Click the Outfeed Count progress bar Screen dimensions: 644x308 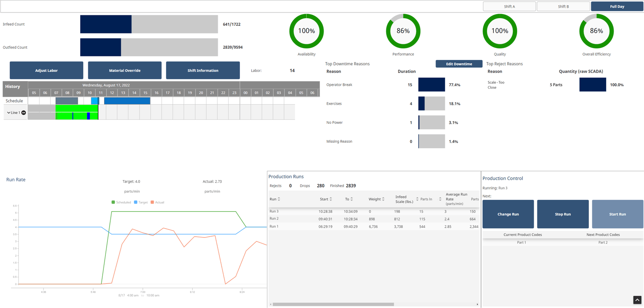click(x=149, y=47)
